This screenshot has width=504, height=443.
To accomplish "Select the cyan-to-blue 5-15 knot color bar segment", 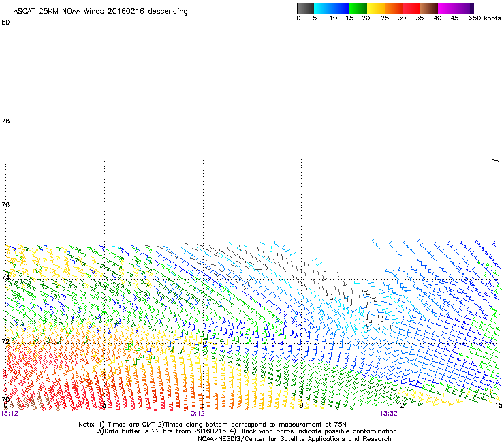I will pos(332,8).
